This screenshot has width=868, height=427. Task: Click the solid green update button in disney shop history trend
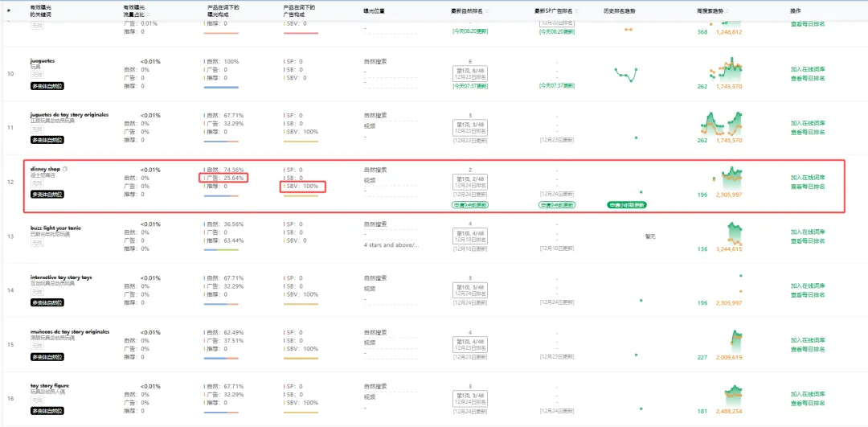[628, 205]
